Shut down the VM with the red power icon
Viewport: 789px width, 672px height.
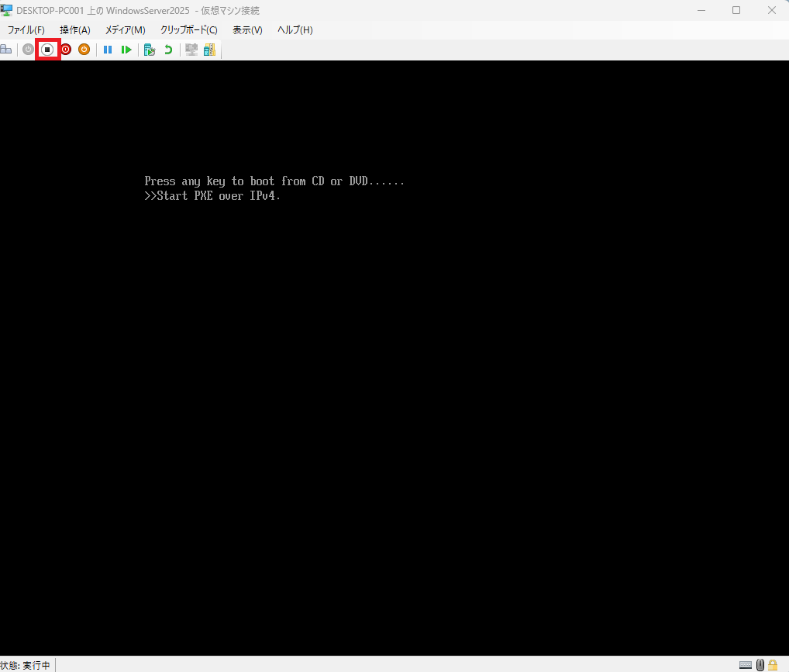point(66,50)
